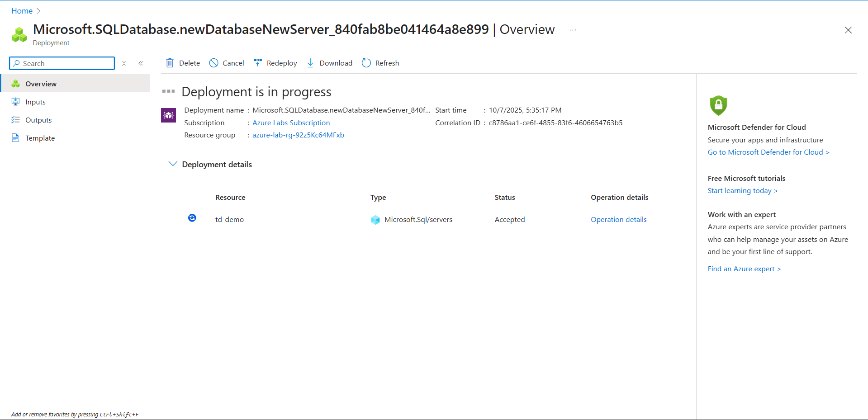Cancel the running deployment
The width and height of the screenshot is (868, 420).
[227, 63]
